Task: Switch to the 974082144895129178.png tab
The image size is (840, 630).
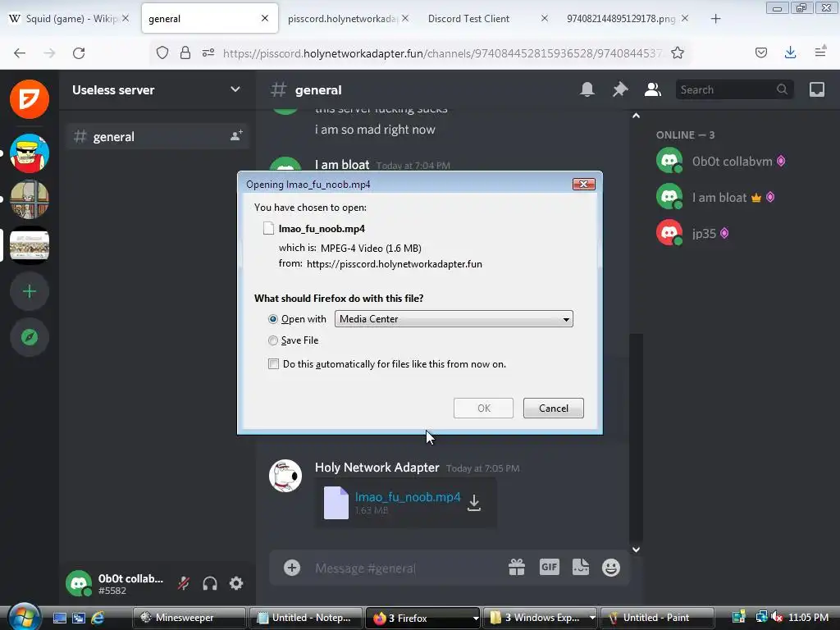Action: [x=626, y=19]
